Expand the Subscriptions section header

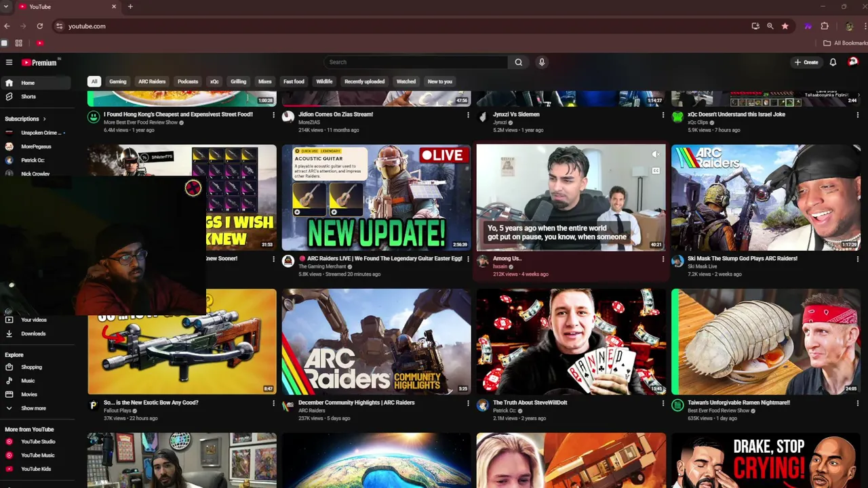tap(26, 119)
